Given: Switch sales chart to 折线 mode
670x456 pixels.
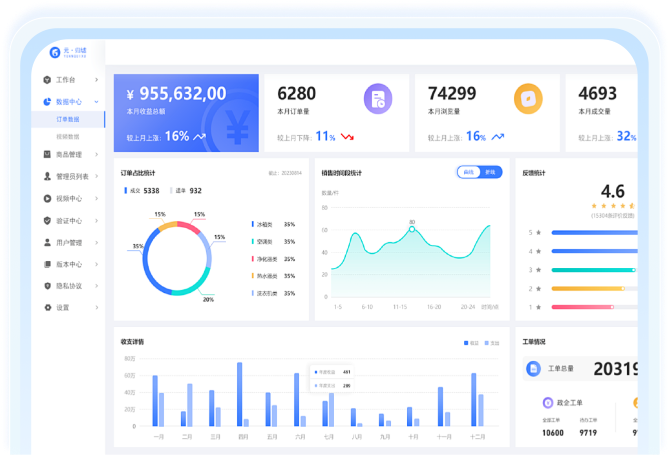Looking at the screenshot, I should [490, 172].
